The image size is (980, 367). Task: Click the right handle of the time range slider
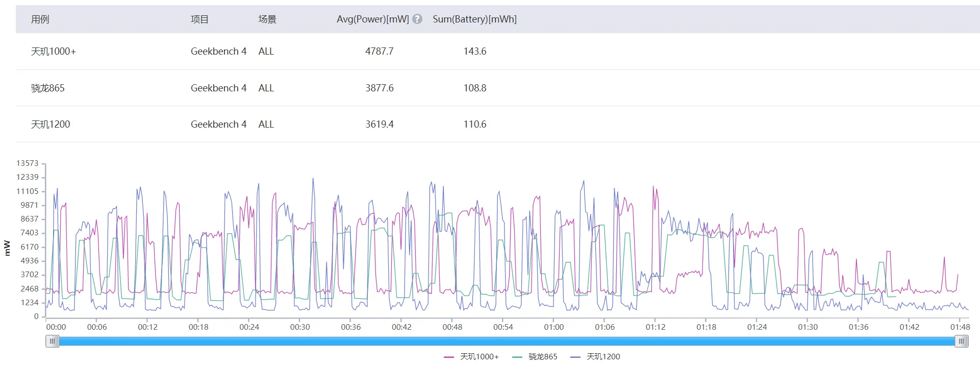click(962, 341)
